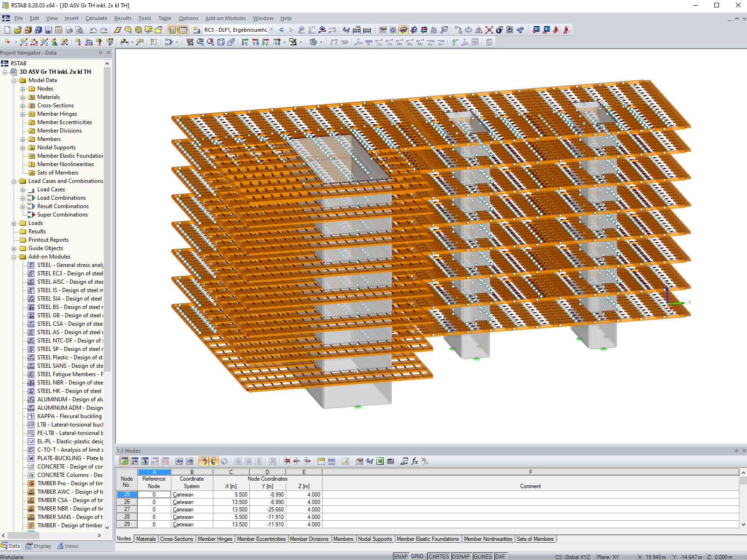Open the calculator icon in the table toolbar

(391, 461)
